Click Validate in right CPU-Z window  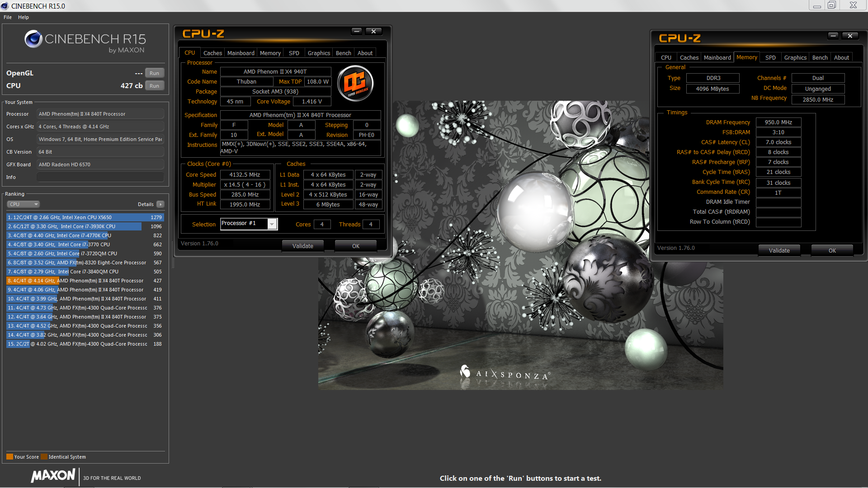click(x=779, y=250)
